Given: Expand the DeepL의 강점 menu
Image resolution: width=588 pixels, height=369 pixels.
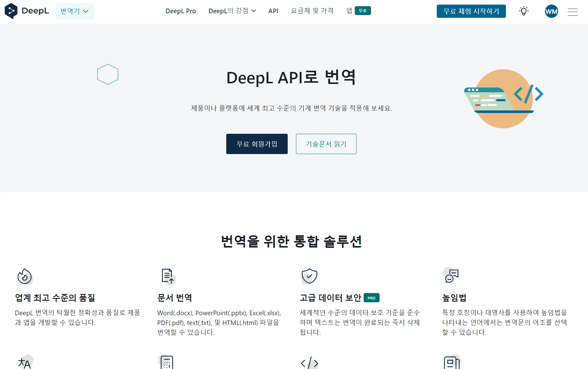Looking at the screenshot, I should 232,11.
